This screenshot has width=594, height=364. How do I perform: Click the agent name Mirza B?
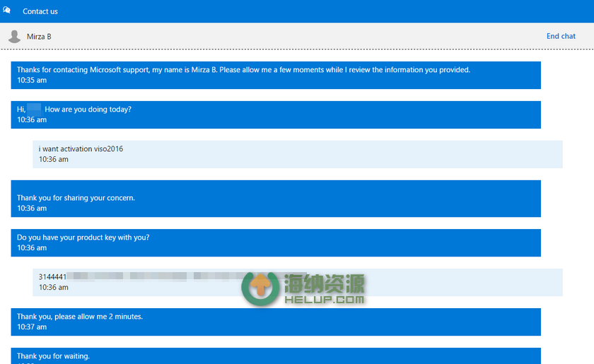coord(39,36)
